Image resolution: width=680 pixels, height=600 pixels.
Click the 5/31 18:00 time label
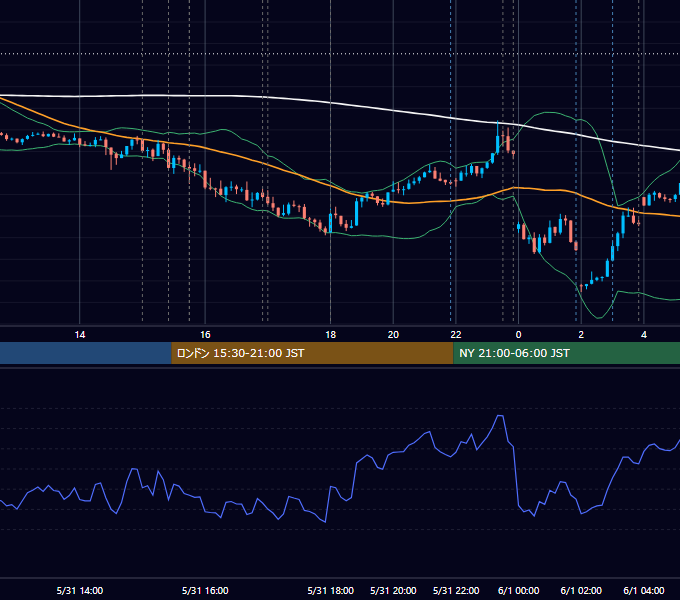point(330,590)
